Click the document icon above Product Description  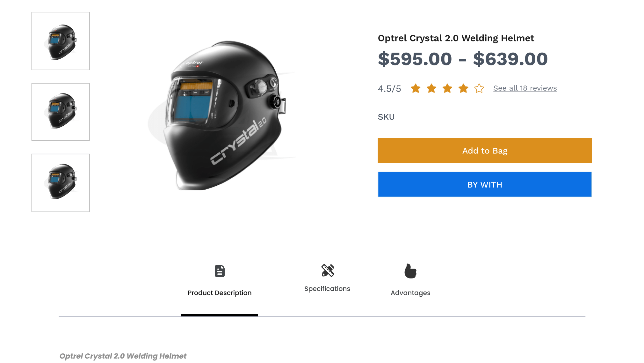[220, 271]
